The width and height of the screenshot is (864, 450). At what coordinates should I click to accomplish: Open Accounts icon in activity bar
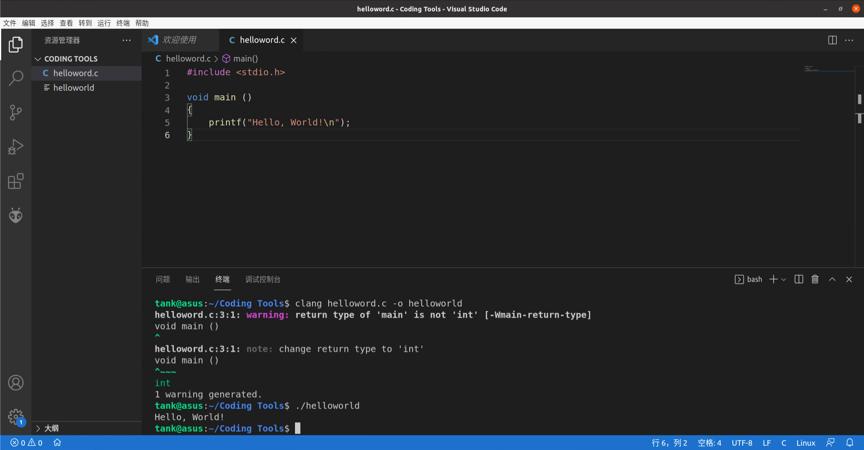click(15, 382)
